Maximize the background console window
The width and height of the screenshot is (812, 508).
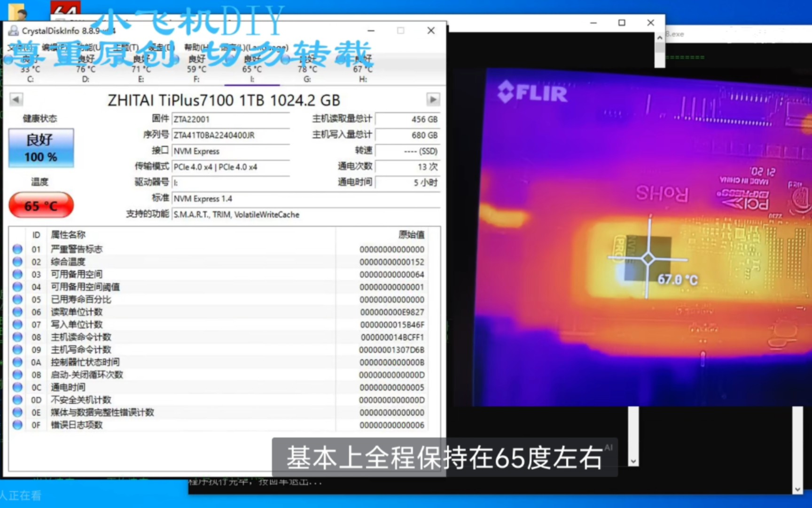click(622, 23)
